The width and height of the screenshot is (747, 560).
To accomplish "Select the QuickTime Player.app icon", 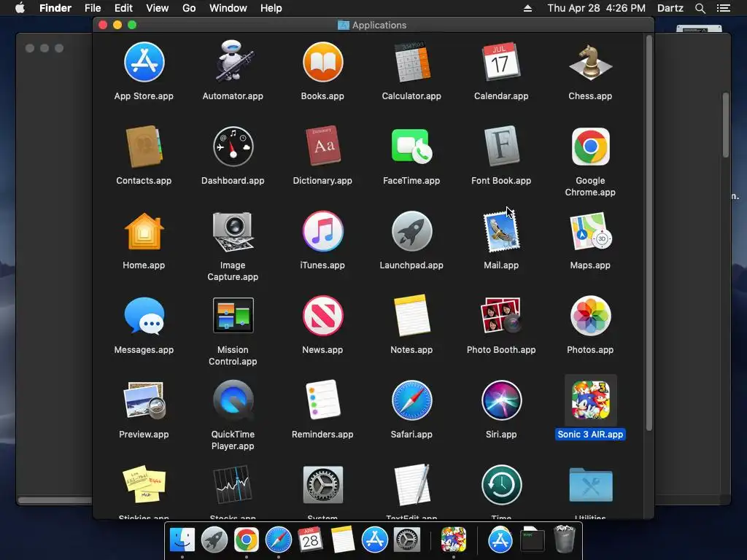I will 233,400.
